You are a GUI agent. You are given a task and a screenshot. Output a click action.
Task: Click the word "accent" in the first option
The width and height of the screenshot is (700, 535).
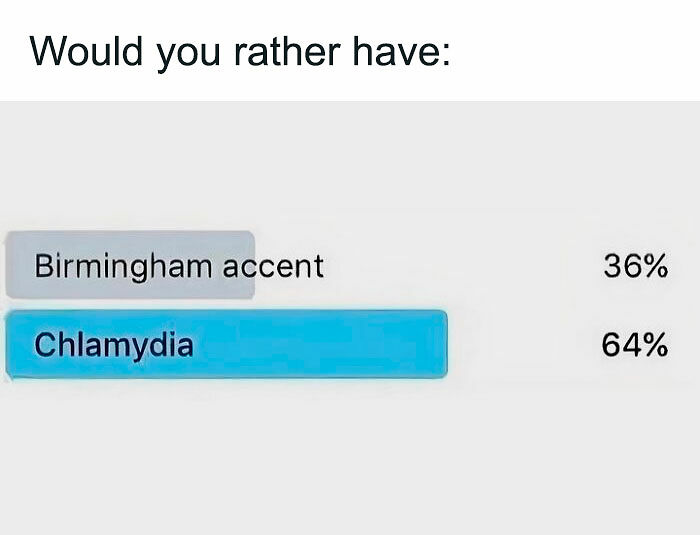pyautogui.click(x=272, y=267)
